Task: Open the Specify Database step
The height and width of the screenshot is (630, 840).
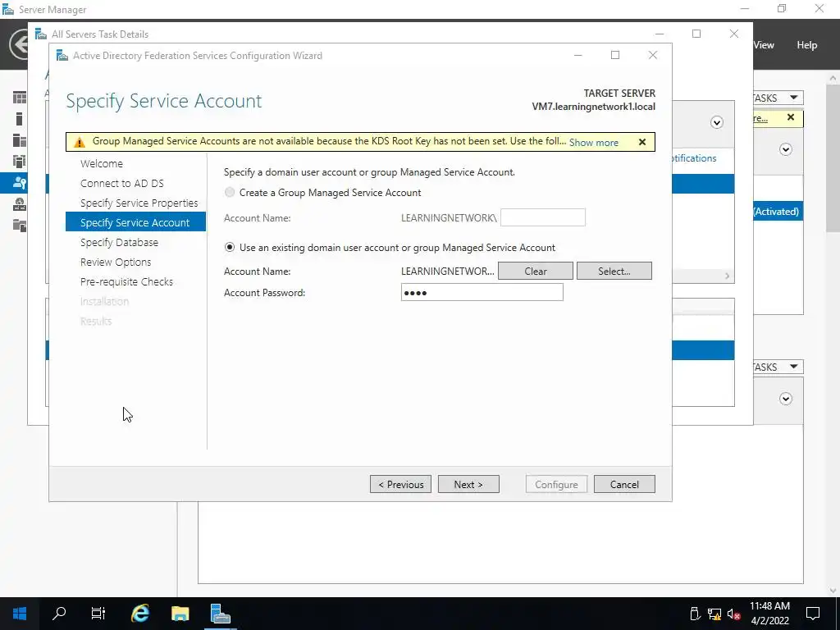Action: (119, 242)
